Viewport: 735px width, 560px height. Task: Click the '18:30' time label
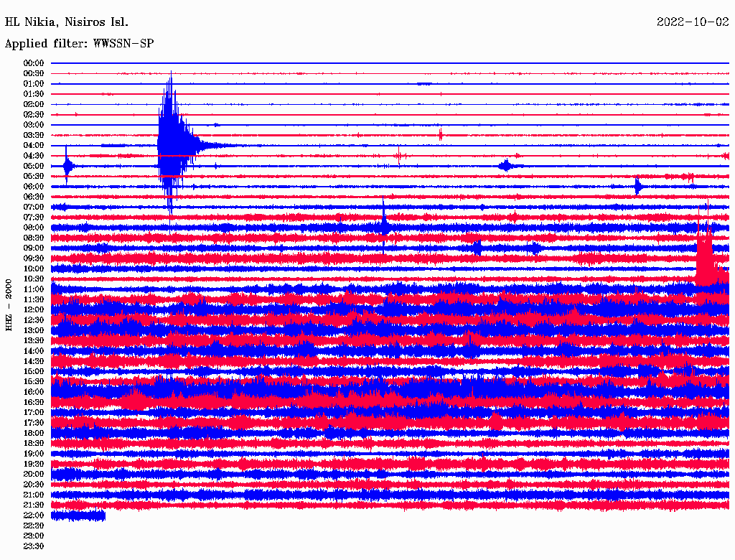(33, 443)
